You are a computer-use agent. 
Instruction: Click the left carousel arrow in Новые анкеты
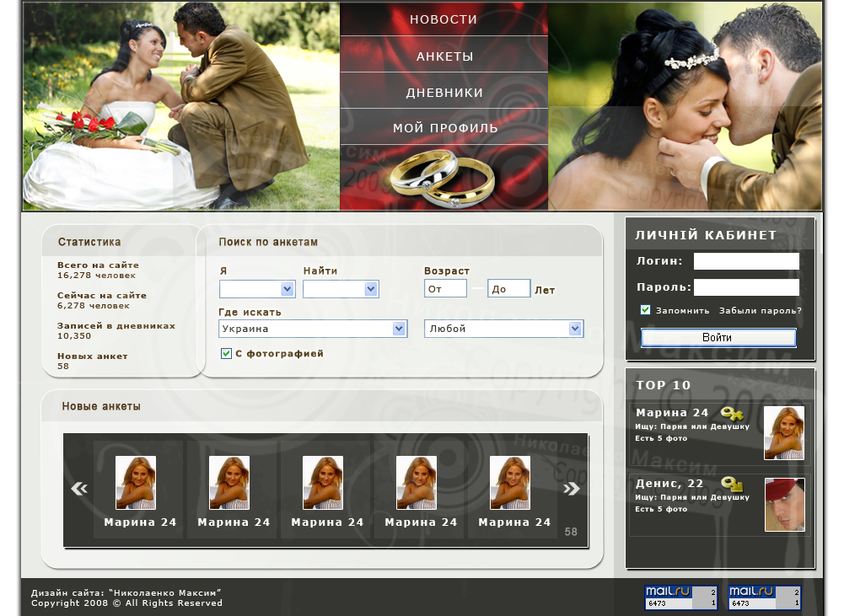click(79, 489)
